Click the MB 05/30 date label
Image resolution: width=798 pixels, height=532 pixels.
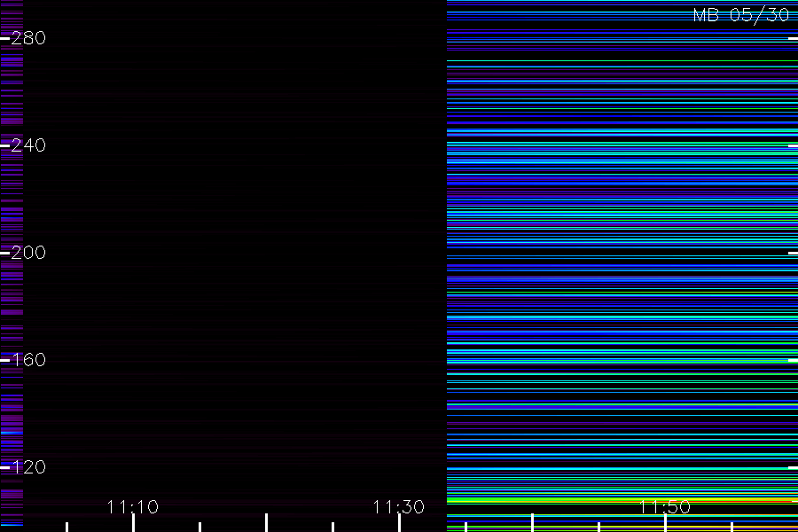coord(741,15)
